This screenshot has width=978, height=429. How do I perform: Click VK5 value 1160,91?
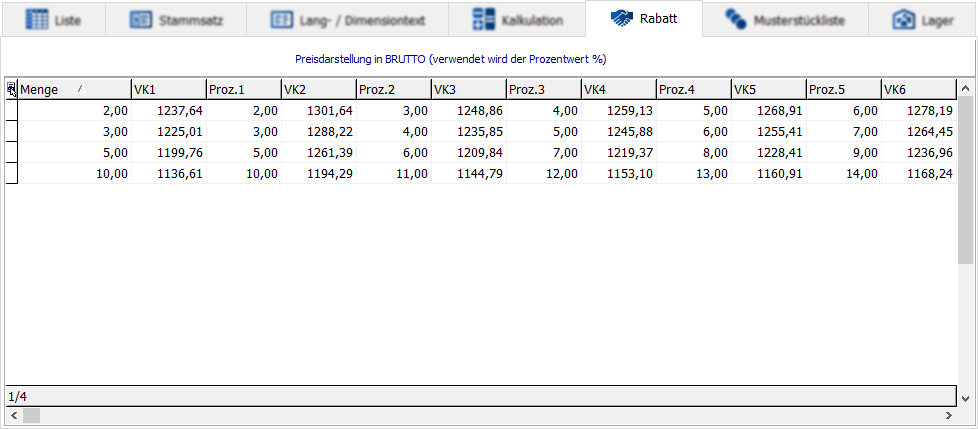click(x=768, y=173)
